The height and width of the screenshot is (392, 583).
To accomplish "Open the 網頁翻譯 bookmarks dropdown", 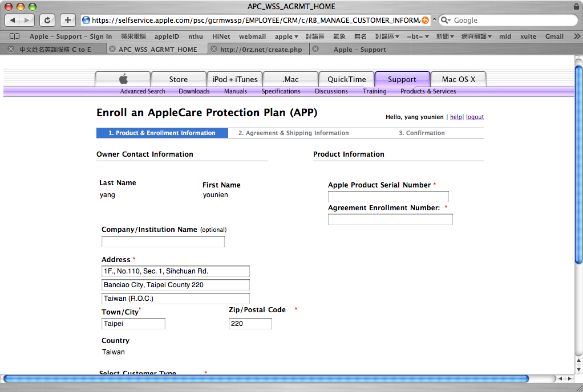I will tap(476, 36).
